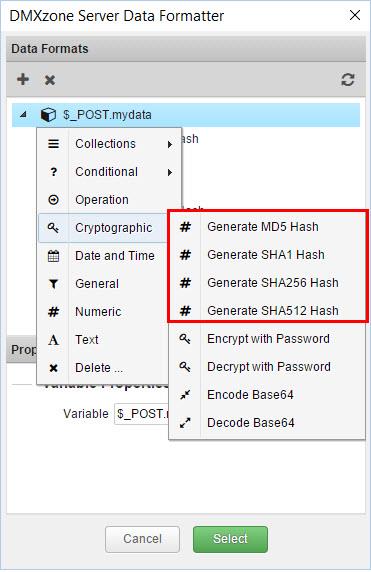Viewport: 371px width, 572px height.
Task: Click the refresh arrows icon
Action: (348, 80)
